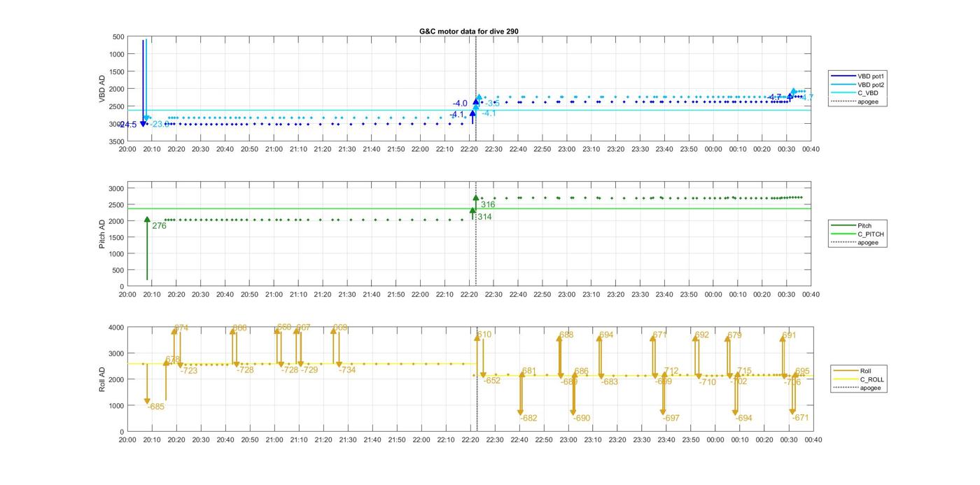This screenshot has height=485, width=980.
Task: Click the '4000' tick on Roll axis
Action: tap(116, 328)
